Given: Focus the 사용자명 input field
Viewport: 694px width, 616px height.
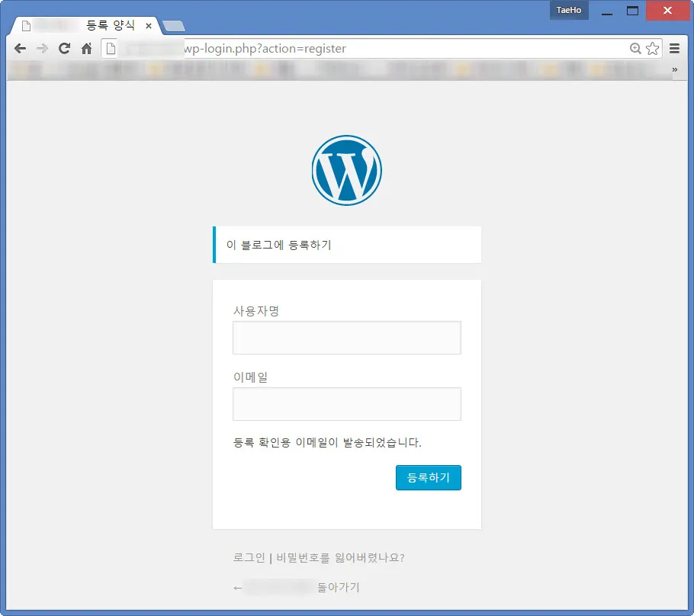Looking at the screenshot, I should (346, 338).
